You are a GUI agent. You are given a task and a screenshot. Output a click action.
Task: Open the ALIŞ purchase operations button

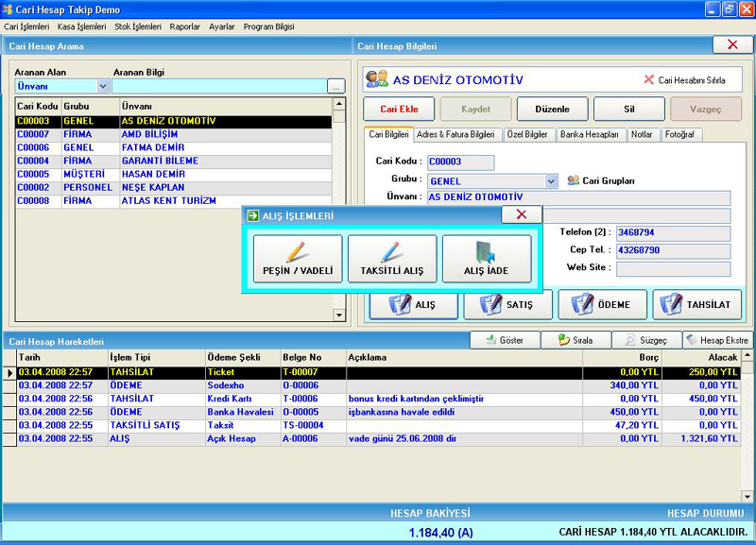point(413,304)
